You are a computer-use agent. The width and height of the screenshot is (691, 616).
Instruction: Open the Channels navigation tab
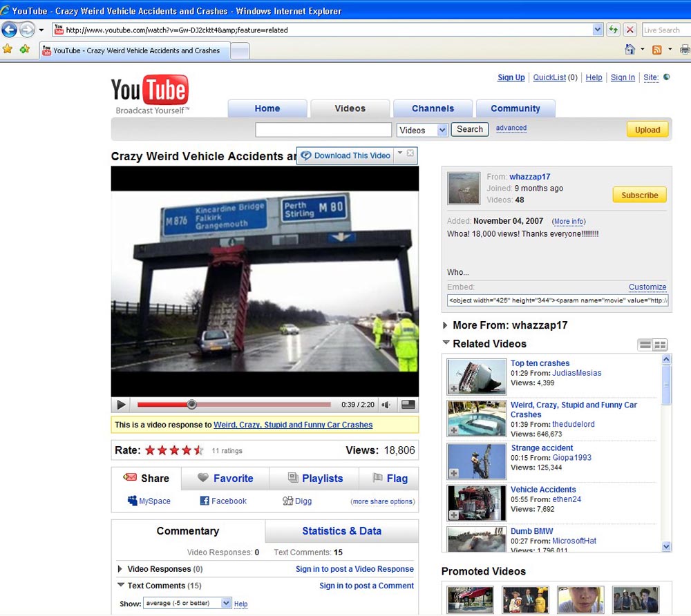pos(433,108)
